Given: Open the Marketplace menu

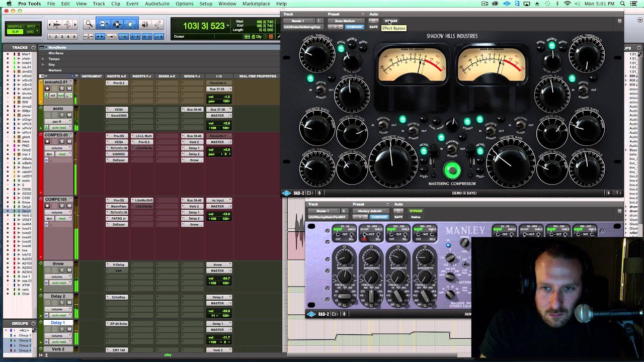Looking at the screenshot, I should click(256, 4).
